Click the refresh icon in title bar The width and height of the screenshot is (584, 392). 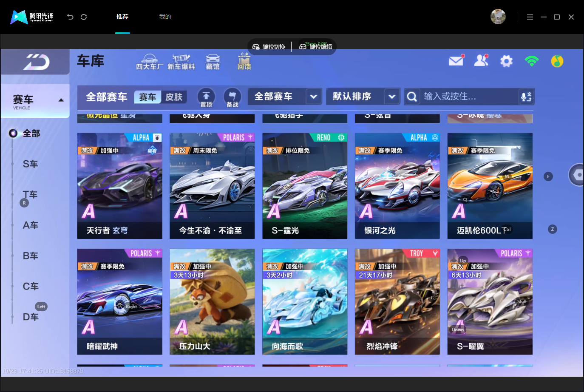[84, 17]
